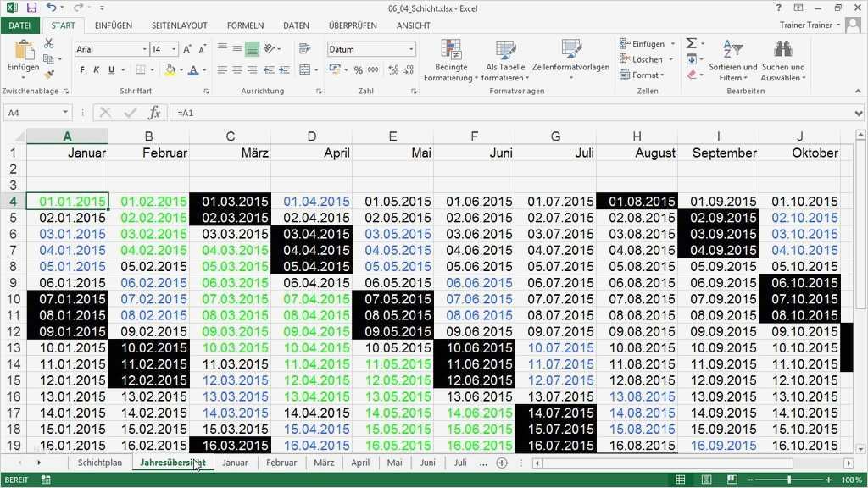
Task: Click the increase indent icon
Action: (284, 69)
